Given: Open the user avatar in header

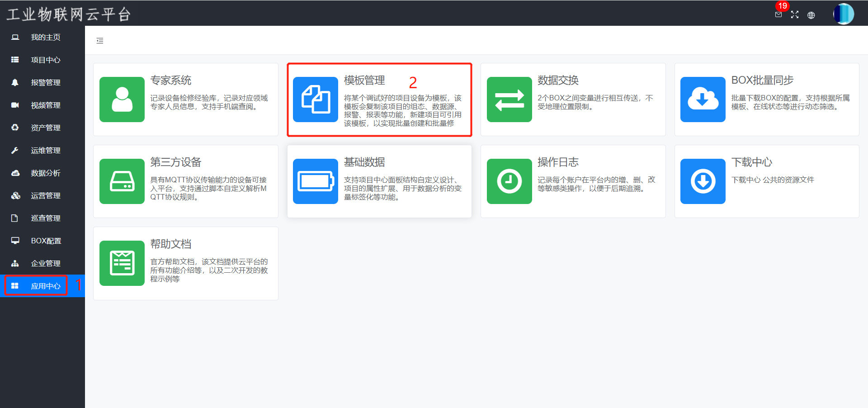Looking at the screenshot, I should click(x=844, y=14).
